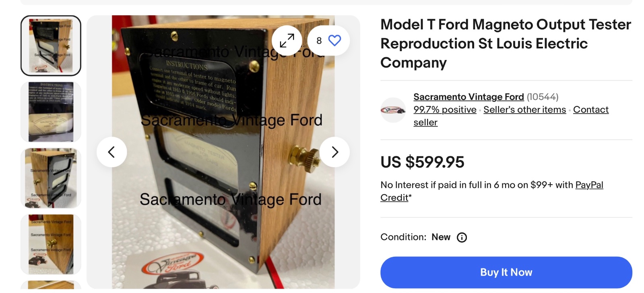Select the partially visible fifth thumbnail
Image resolution: width=644 pixels, height=293 pixels.
click(x=51, y=285)
